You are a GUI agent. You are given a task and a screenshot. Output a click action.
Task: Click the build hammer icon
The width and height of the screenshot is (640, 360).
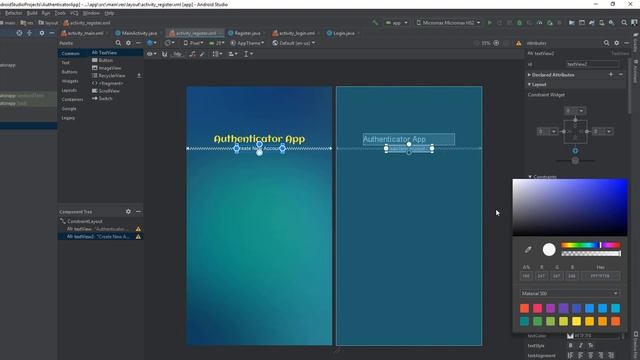pyautogui.click(x=375, y=23)
